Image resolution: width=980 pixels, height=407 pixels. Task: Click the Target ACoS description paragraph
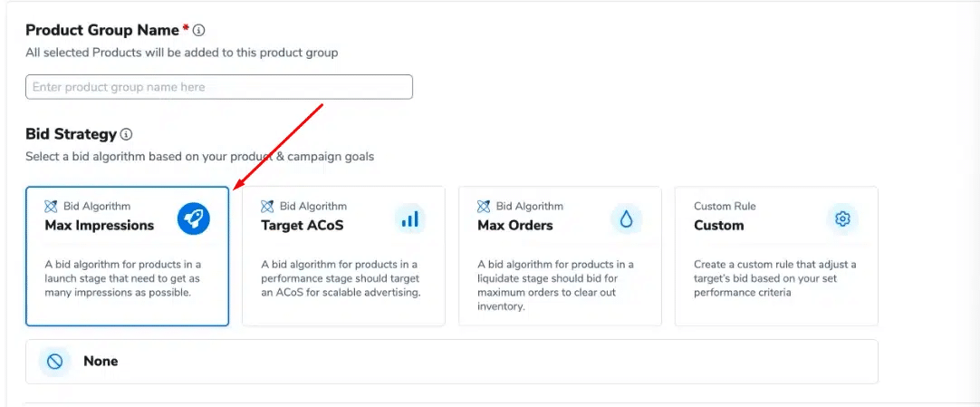341,278
